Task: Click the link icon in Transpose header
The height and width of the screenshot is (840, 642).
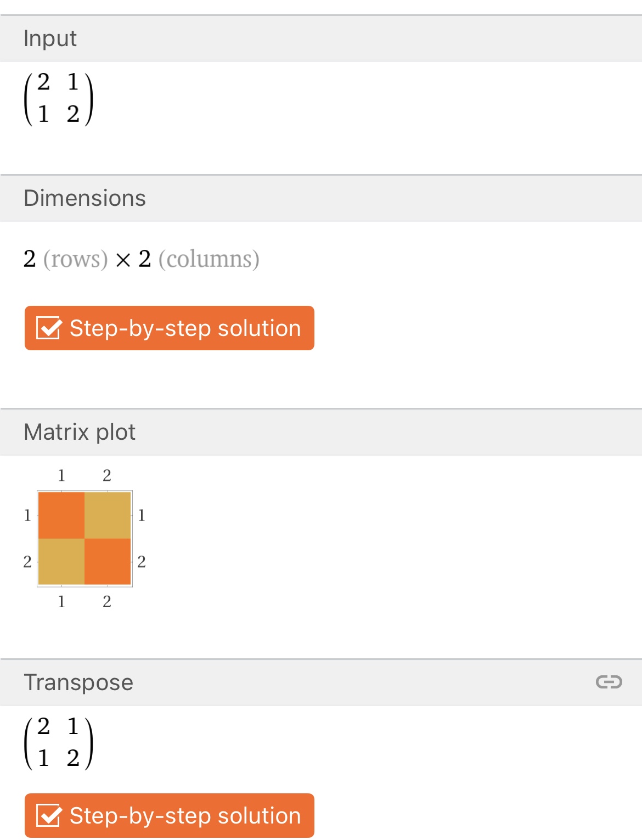Action: tap(609, 682)
